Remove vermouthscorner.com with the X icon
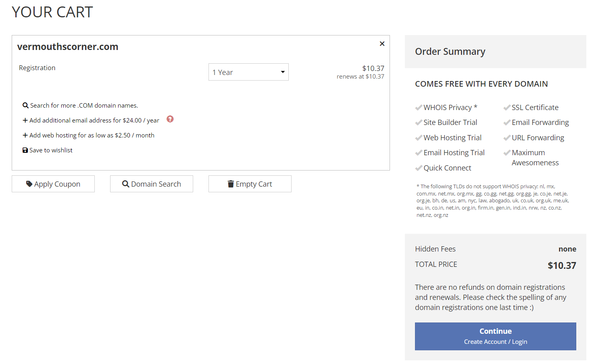This screenshot has height=364, width=592. (382, 44)
